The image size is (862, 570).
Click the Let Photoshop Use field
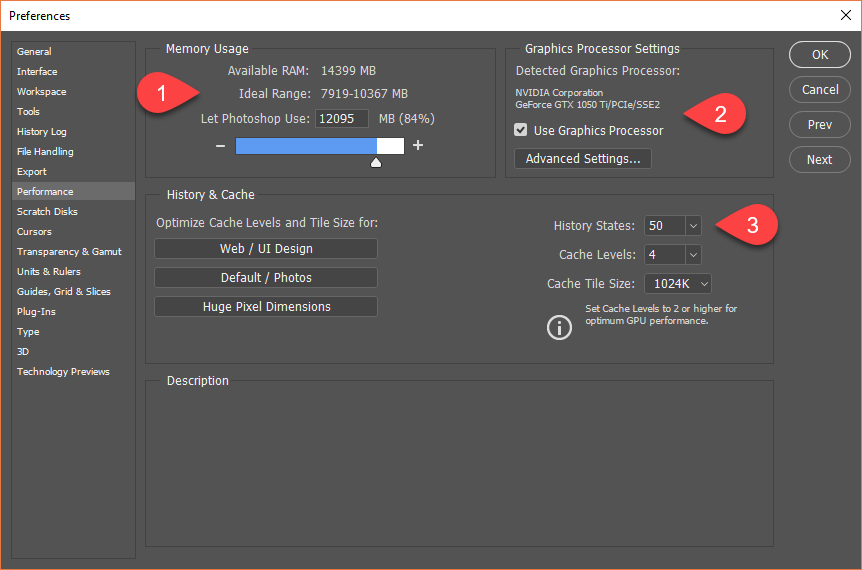point(341,119)
